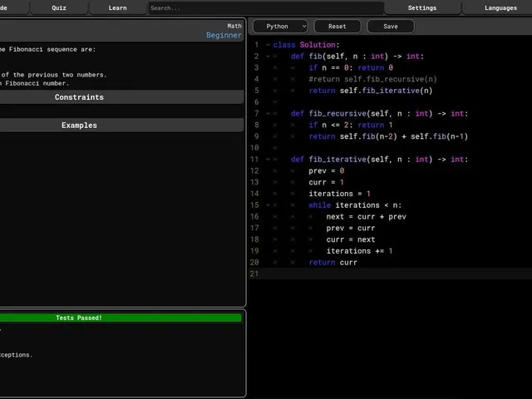Click the 'iterations += 1' code line
Image resolution: width=532 pixels, height=399 pixels.
click(x=359, y=251)
